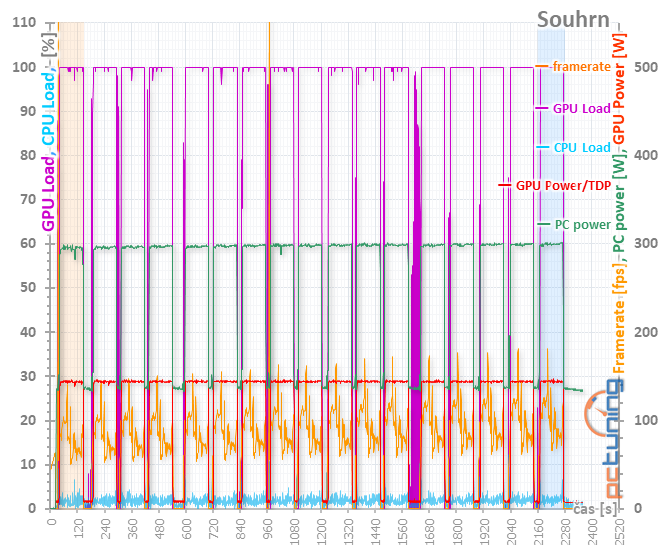Click the left axis value 90
The height and width of the screenshot is (545, 660).
tap(28, 111)
